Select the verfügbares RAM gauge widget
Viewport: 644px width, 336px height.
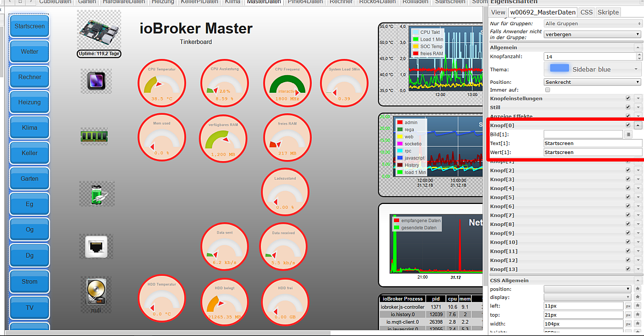(224, 138)
